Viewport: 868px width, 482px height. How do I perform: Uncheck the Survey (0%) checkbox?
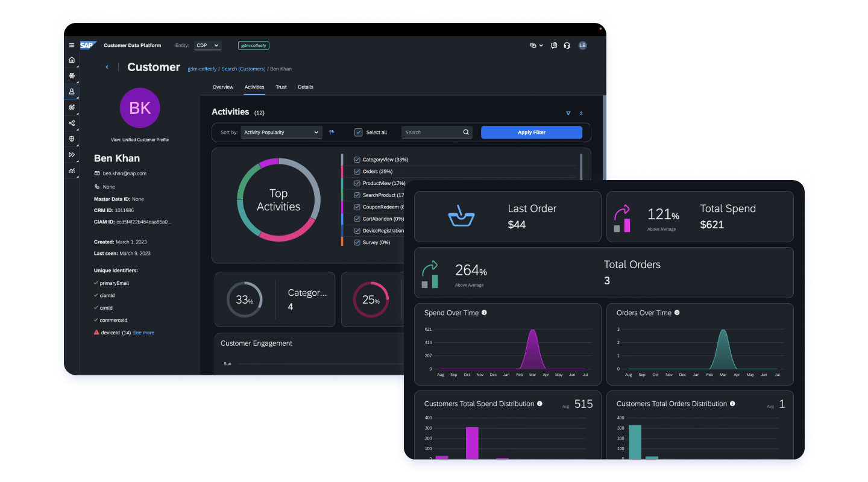(x=357, y=242)
